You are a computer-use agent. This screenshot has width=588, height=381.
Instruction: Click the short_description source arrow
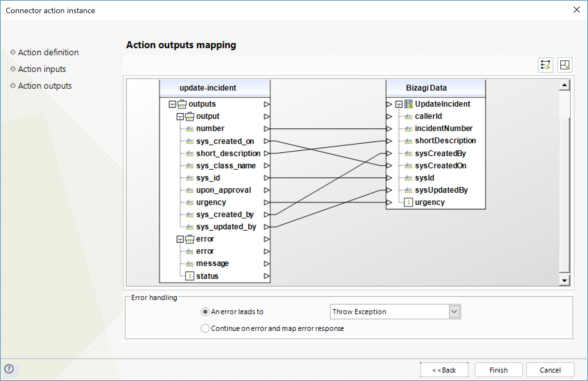(267, 153)
